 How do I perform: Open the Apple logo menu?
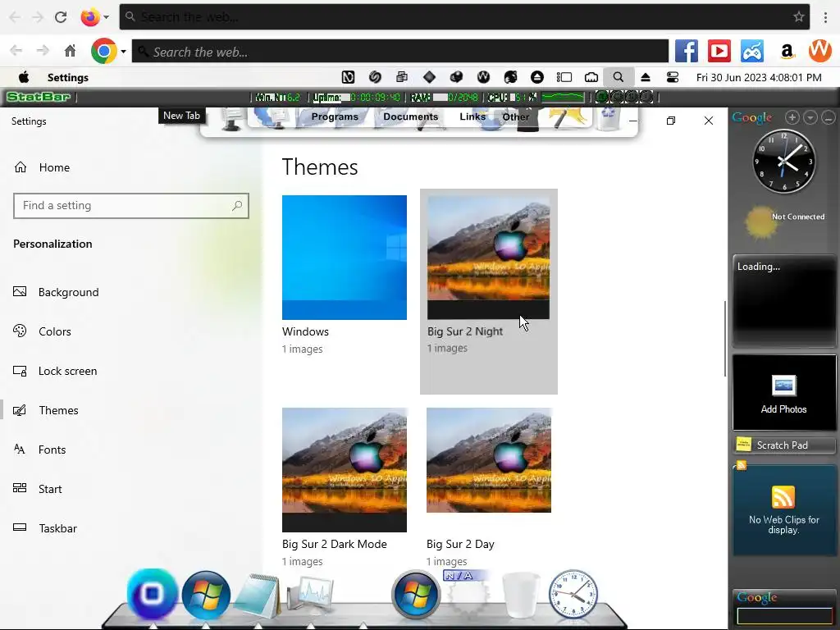[x=24, y=77]
